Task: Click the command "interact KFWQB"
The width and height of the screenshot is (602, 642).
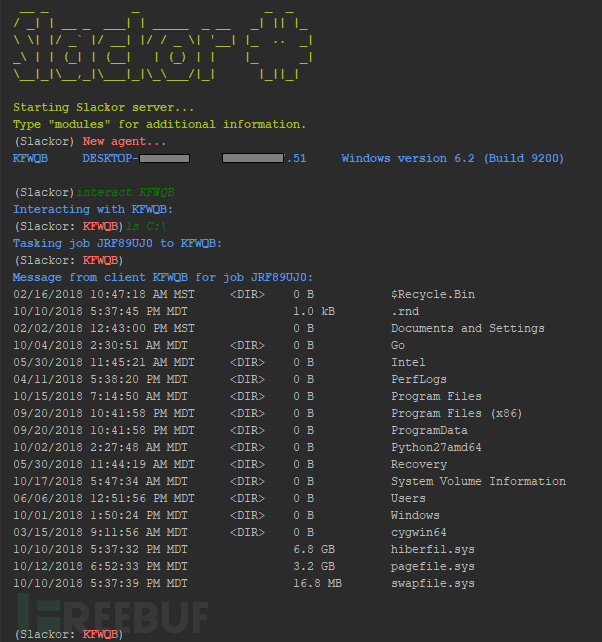Action: click(125, 192)
